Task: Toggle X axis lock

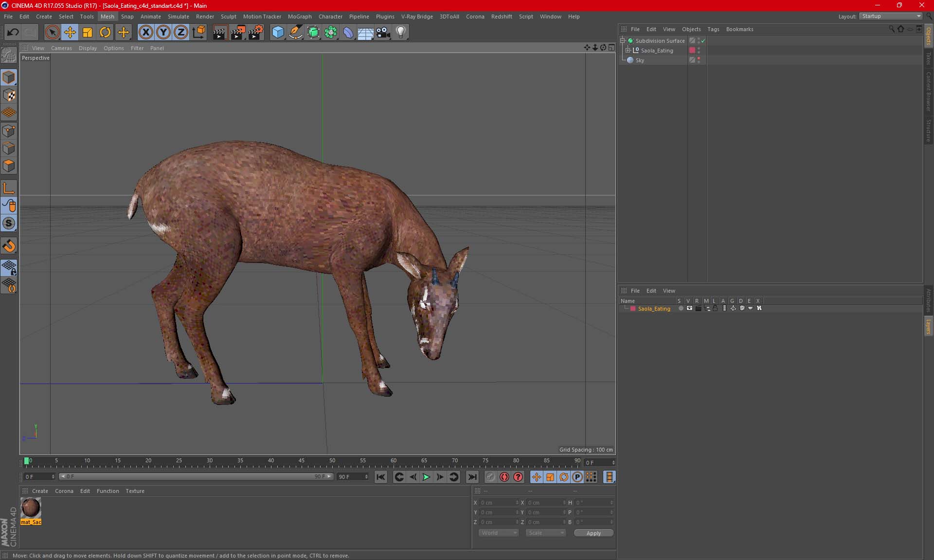Action: tap(145, 33)
